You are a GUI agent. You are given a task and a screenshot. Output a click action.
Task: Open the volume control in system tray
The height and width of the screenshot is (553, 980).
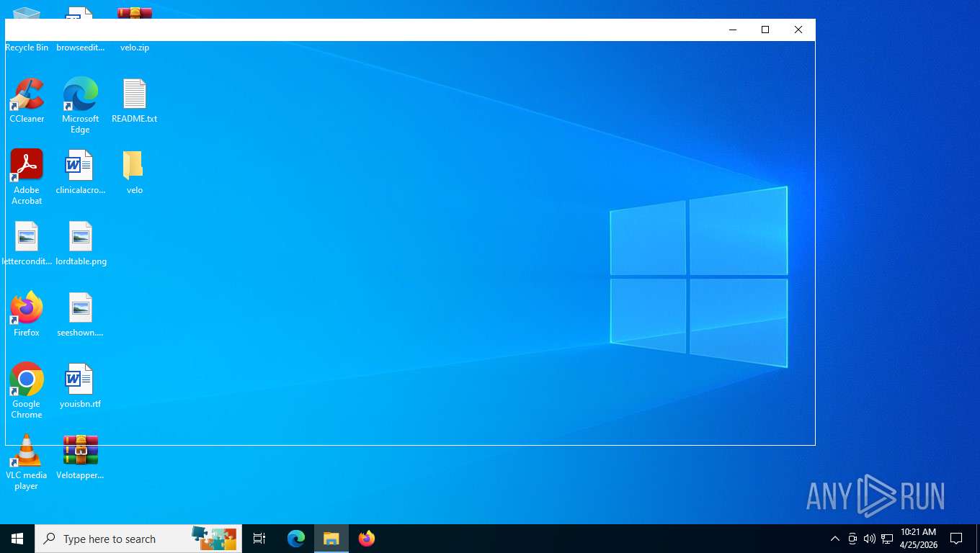870,539
